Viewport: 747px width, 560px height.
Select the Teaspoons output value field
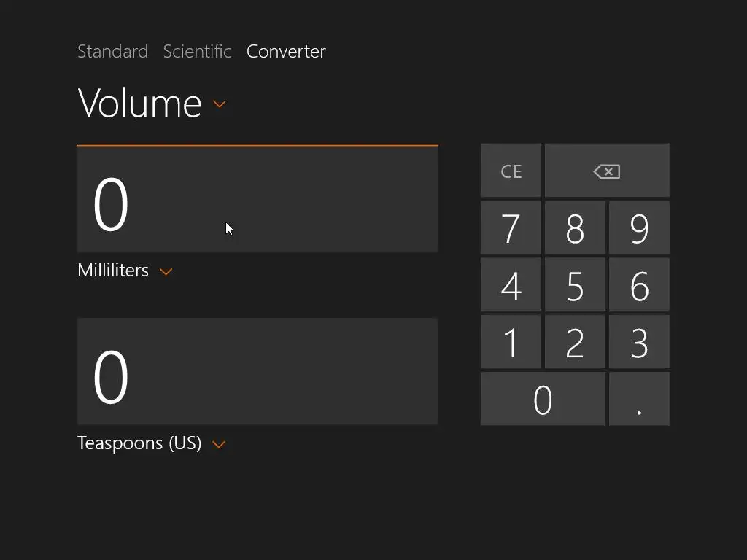click(257, 371)
